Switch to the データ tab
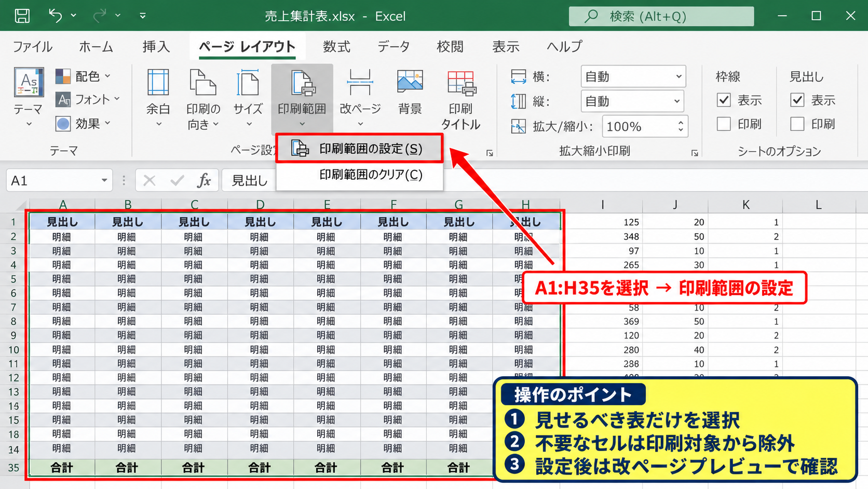The image size is (868, 489). tap(394, 47)
